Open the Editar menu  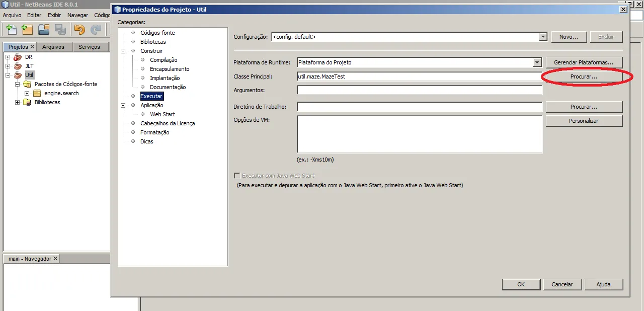[34, 15]
